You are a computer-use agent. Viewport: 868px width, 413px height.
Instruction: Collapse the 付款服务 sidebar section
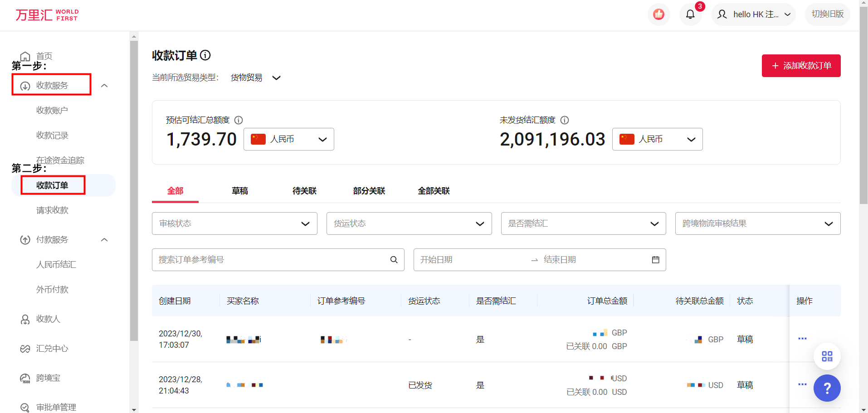[104, 240]
